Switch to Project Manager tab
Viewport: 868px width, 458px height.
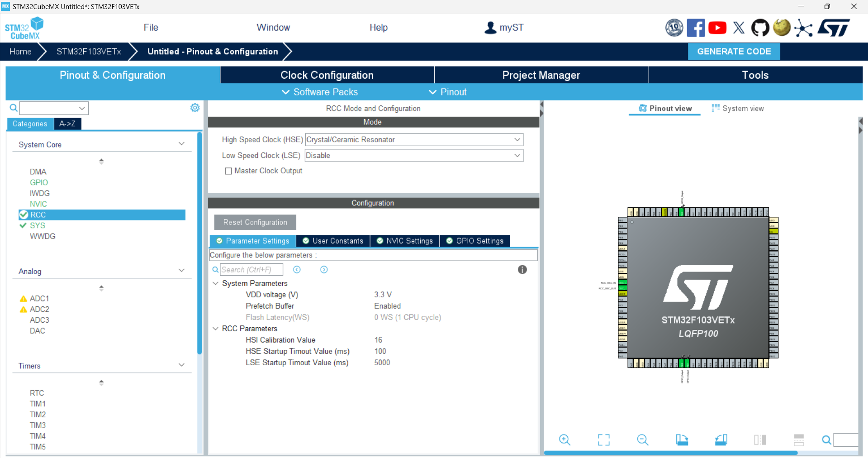(541, 75)
